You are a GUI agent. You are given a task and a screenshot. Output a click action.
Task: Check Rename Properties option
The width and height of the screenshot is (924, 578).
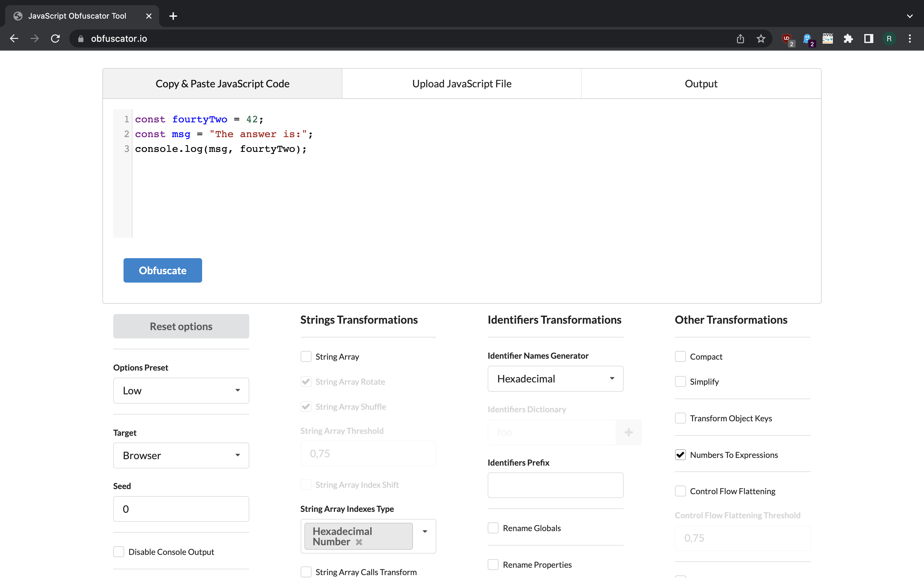click(493, 565)
